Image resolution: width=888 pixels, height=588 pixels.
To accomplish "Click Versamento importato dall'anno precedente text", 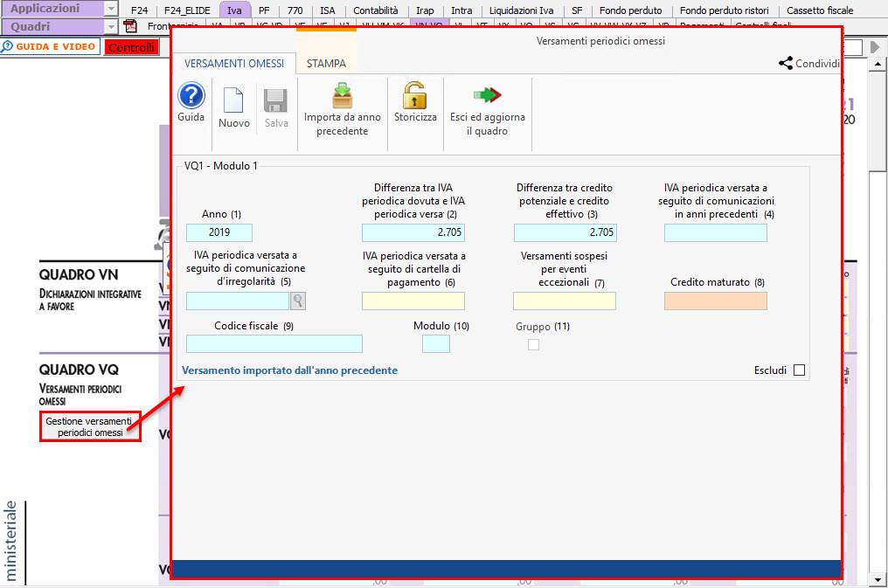I will click(x=289, y=370).
